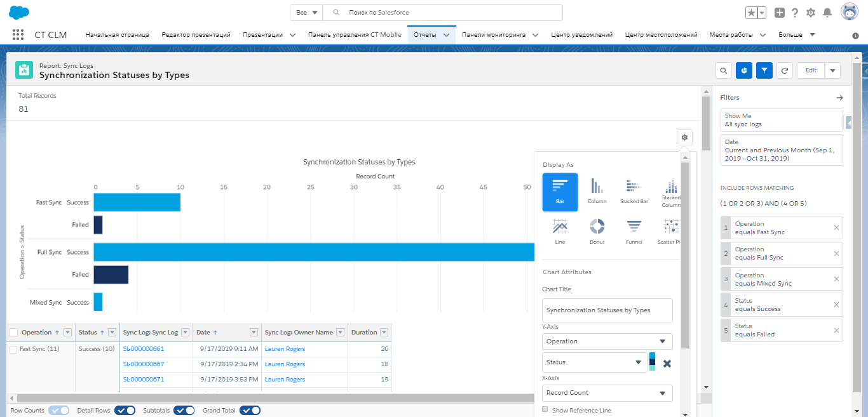Select the Column chart type

tap(597, 191)
